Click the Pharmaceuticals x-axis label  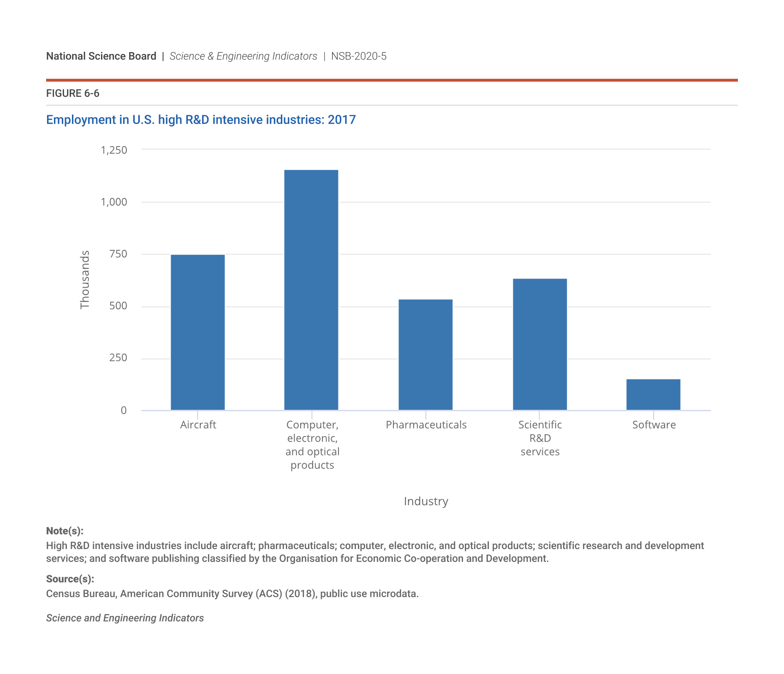pos(426,425)
